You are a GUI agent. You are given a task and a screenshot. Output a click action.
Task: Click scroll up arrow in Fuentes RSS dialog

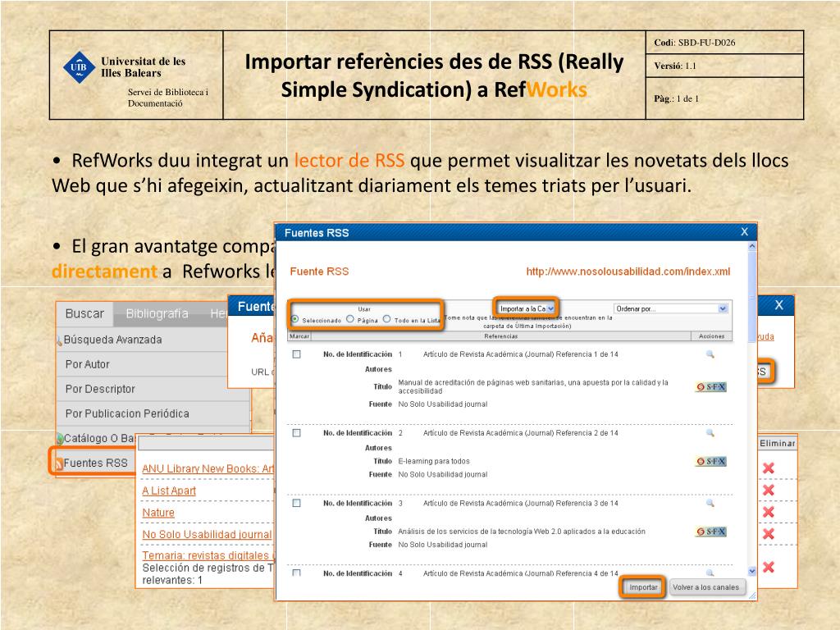point(751,246)
